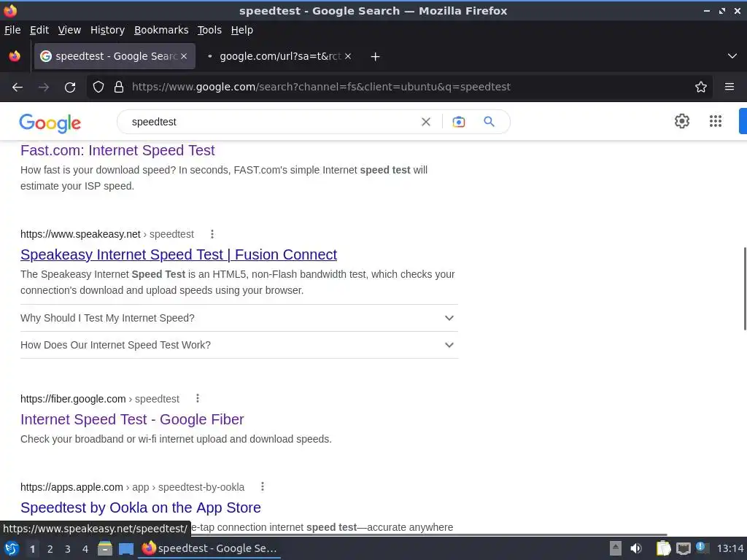Switch to speedtest Google Search tab
Viewport: 747px width, 560px height.
[x=115, y=56]
